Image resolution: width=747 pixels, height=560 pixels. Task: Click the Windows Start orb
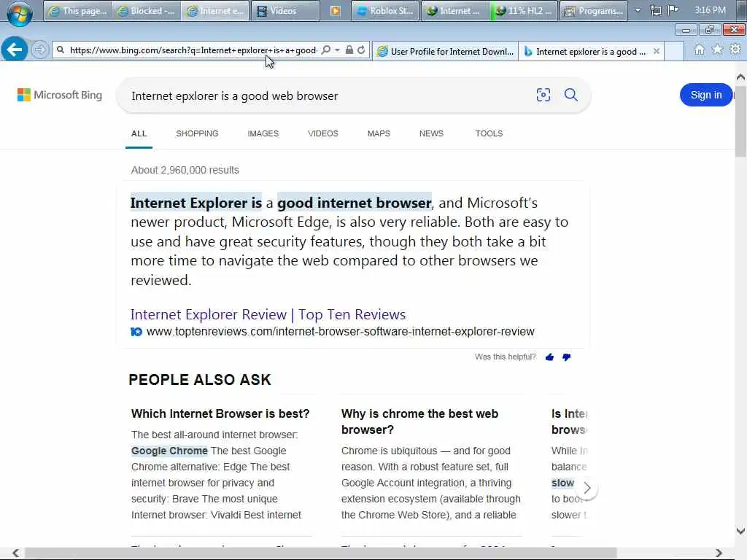tap(20, 12)
